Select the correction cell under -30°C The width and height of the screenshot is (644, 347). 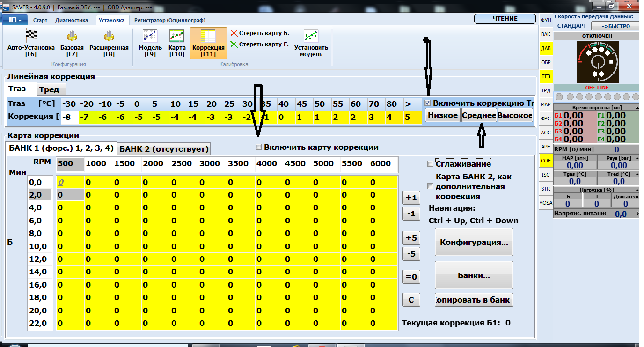pos(70,117)
